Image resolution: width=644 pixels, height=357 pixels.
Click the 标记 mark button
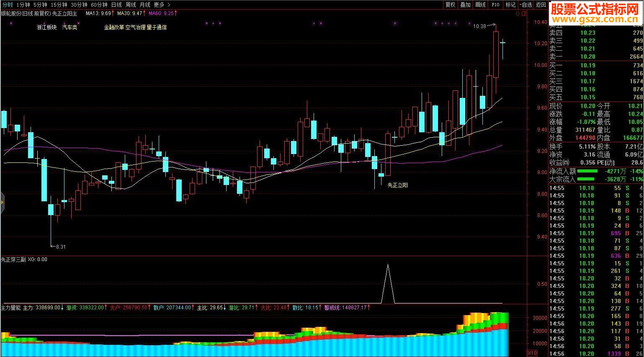tap(510, 5)
